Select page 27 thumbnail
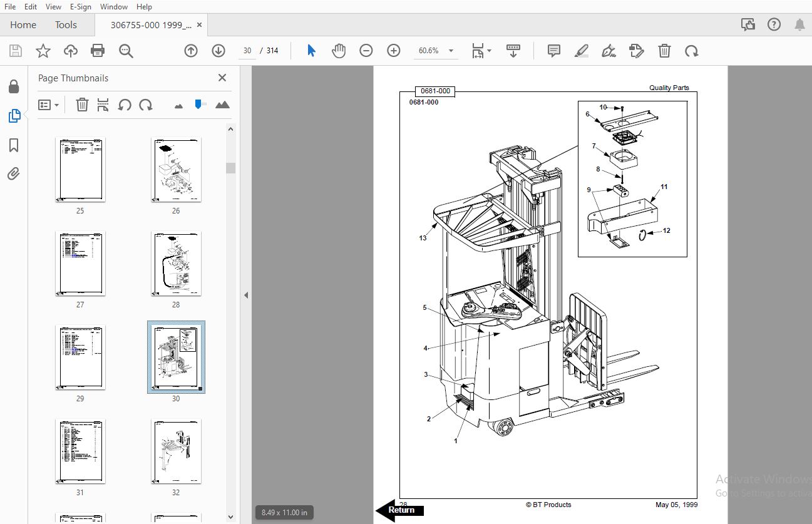The width and height of the screenshot is (812, 524). pyautogui.click(x=80, y=264)
